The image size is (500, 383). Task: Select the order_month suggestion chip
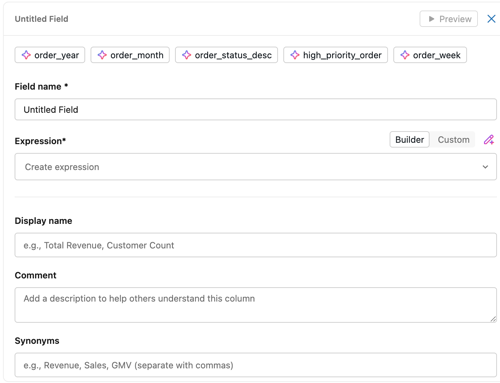130,55
